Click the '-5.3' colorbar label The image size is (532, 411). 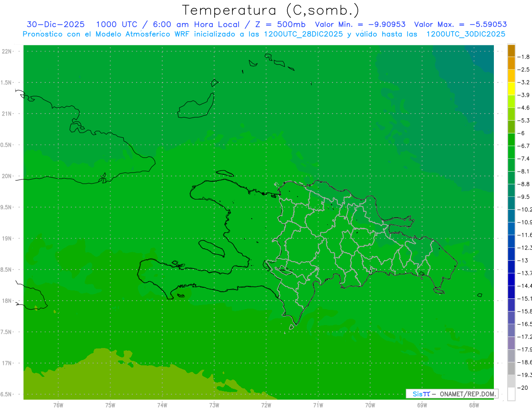(524, 120)
